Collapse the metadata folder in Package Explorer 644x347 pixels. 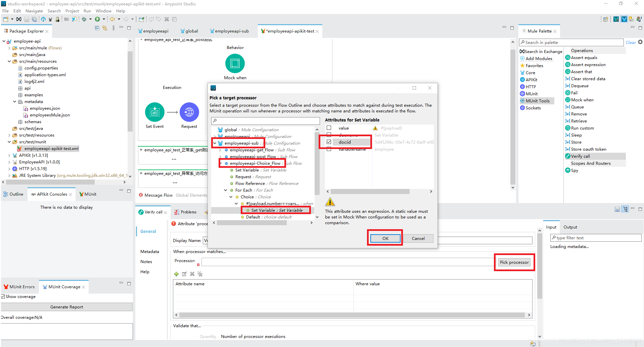click(x=14, y=102)
